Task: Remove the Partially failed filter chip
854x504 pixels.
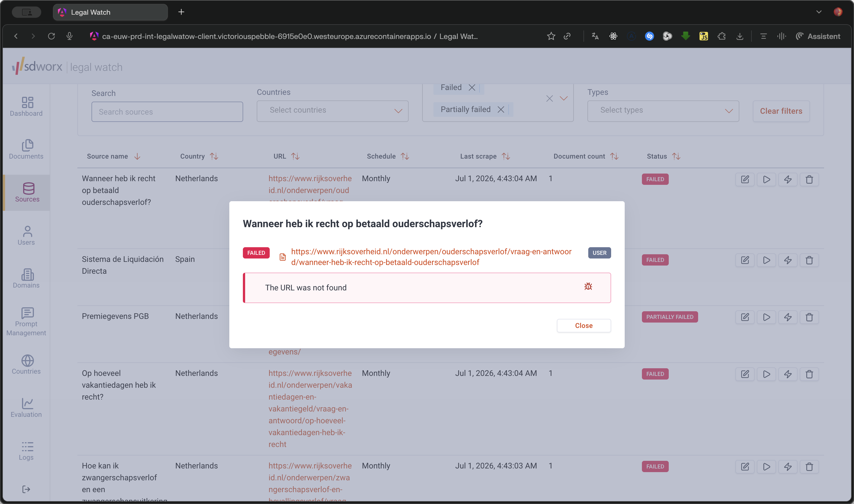Action: pos(501,109)
